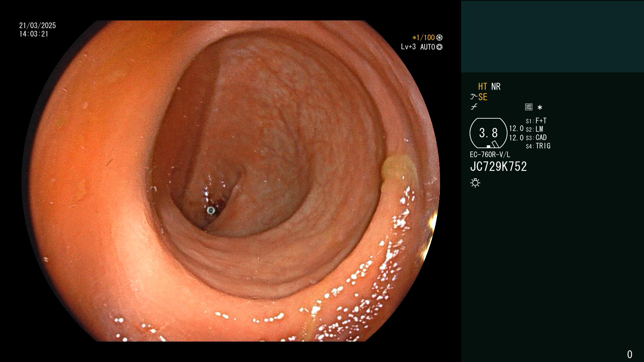Click the asterisk symbol next to settings icon
Image resolution: width=644 pixels, height=362 pixels.
click(540, 108)
